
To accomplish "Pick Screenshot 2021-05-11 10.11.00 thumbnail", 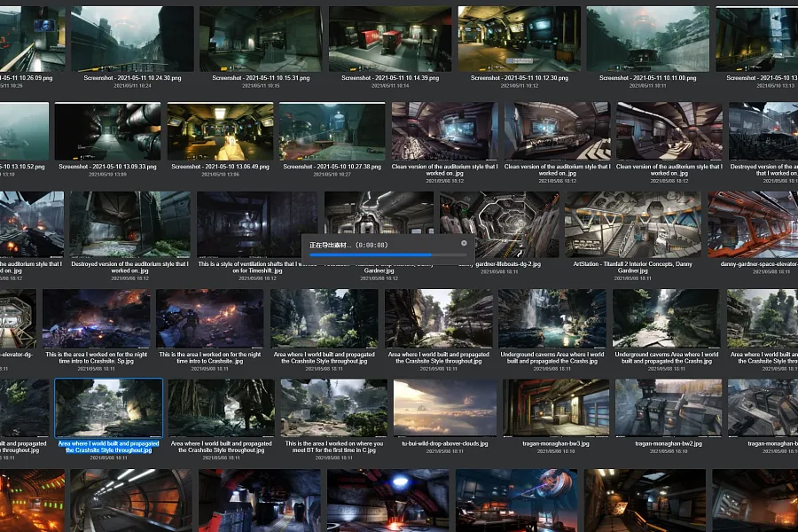I will [x=648, y=39].
